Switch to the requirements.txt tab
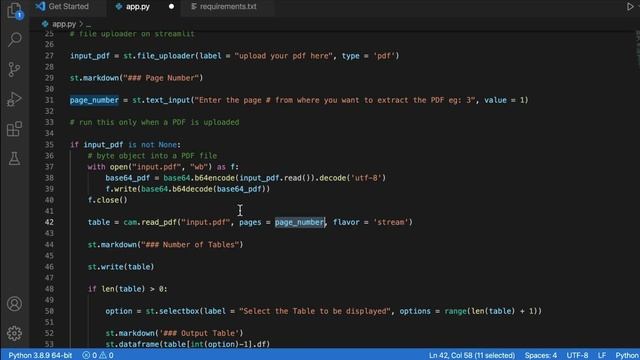The width and height of the screenshot is (640, 360). coord(228,7)
